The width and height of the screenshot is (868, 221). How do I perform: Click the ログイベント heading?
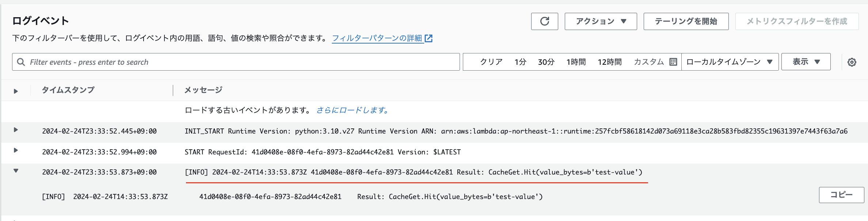(41, 21)
